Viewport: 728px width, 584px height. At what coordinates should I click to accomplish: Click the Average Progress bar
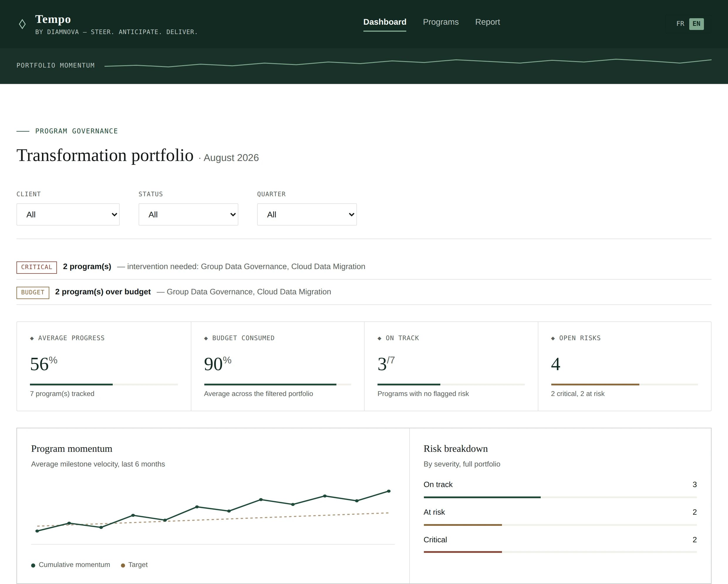pos(104,384)
